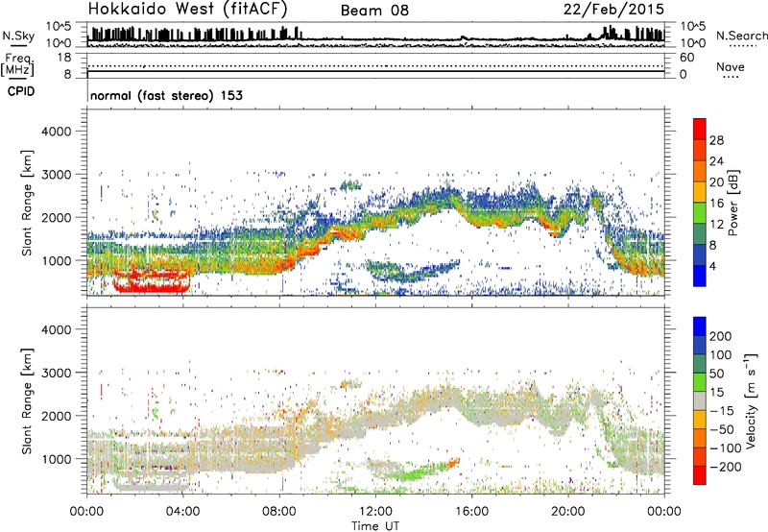
Task: Click "Slant Range [km]" label of power panel
Action: click(x=27, y=203)
